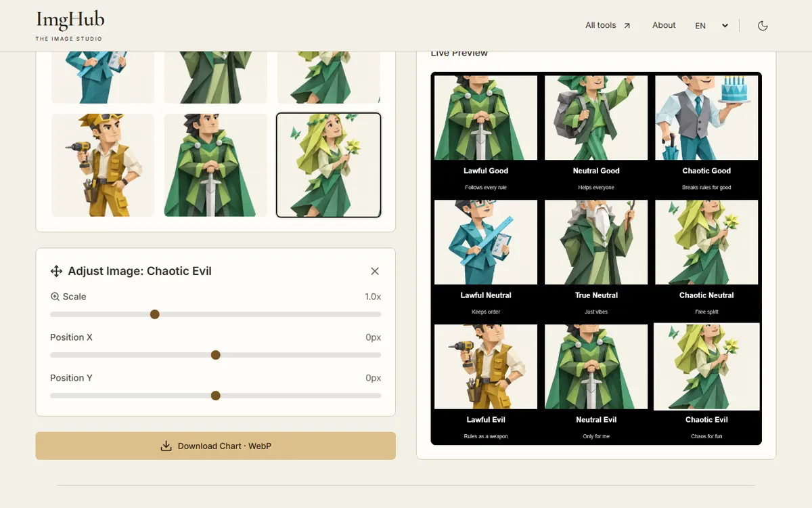Click the True Neutral preview cell image
This screenshot has width=812, height=508.
pos(596,242)
